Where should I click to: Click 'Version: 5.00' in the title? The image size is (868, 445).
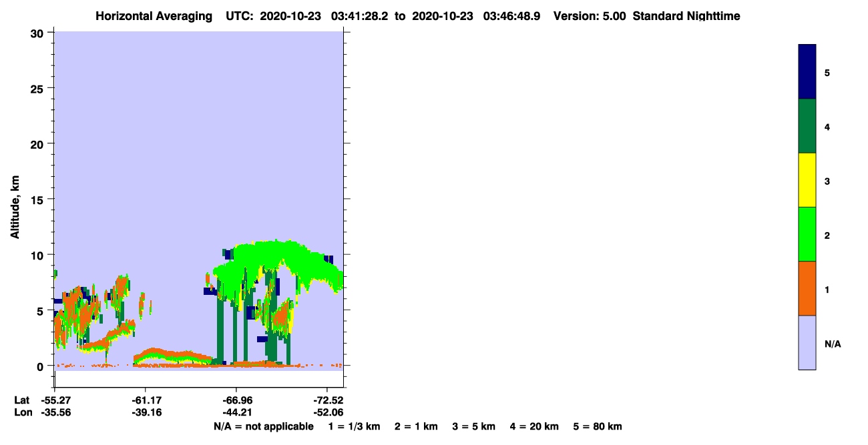pyautogui.click(x=589, y=16)
